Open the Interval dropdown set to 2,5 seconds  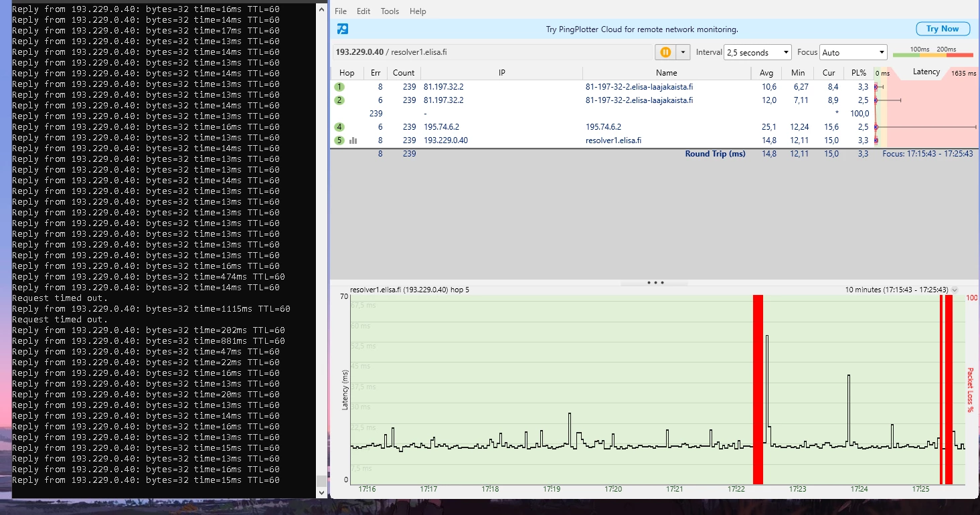758,52
